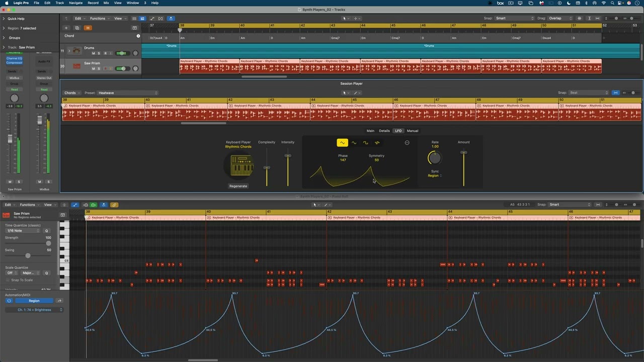Record-enable the Drums track
This screenshot has width=644, height=362.
tap(105, 53)
